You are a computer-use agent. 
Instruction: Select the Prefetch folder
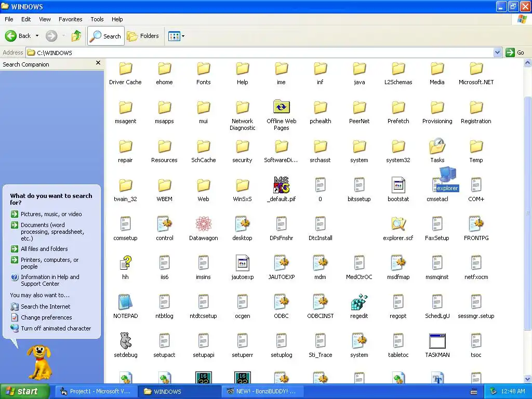[x=398, y=107]
